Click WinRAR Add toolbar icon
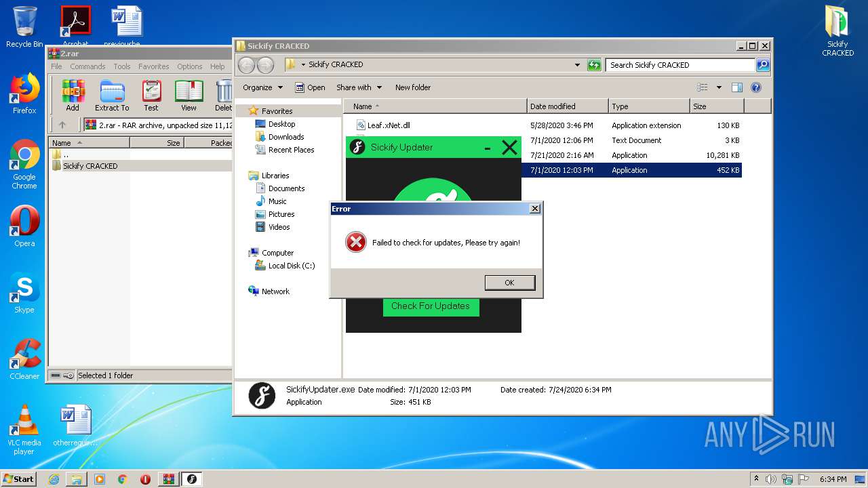The image size is (868, 488). coord(73,96)
